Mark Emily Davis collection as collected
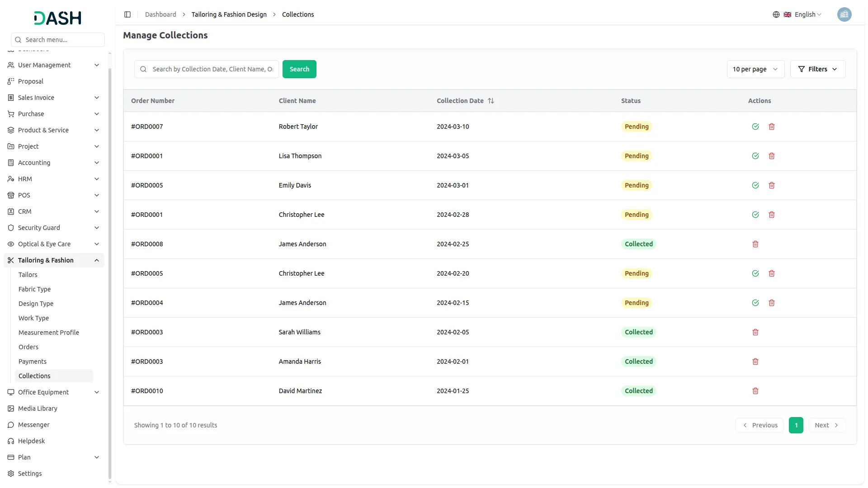 [x=755, y=185]
